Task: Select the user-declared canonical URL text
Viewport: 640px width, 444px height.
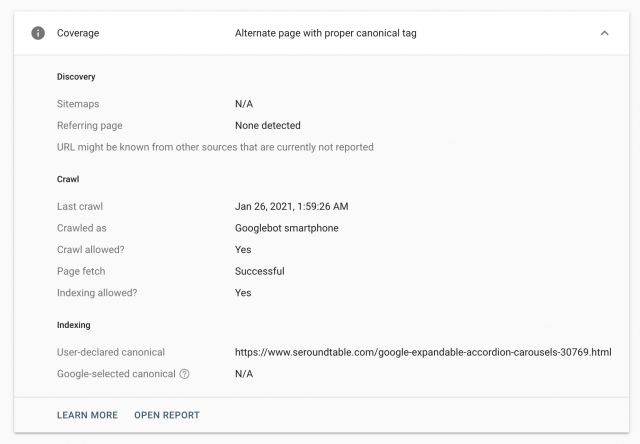Action: click(x=423, y=352)
